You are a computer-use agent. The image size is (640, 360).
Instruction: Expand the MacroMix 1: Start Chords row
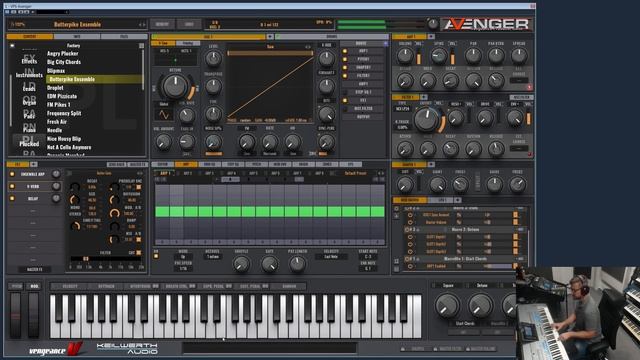pyautogui.click(x=465, y=259)
